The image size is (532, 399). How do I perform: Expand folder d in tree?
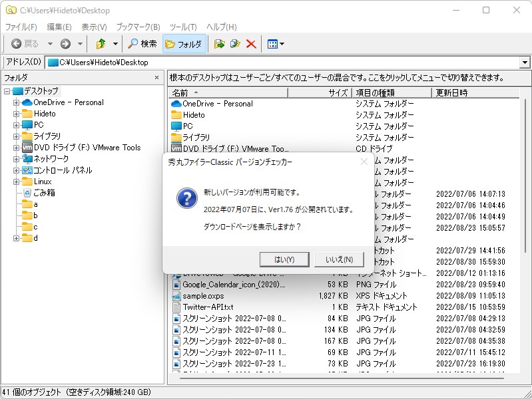point(16,238)
